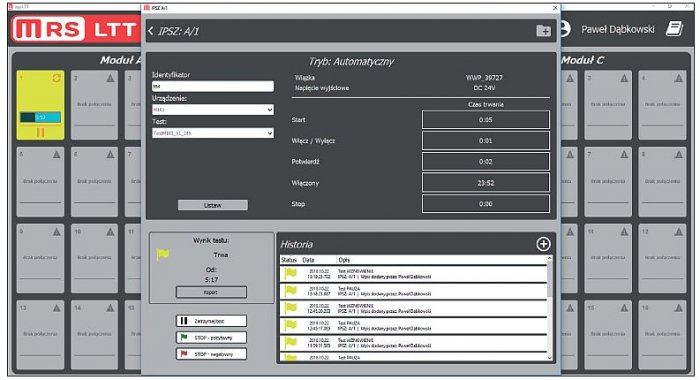Open the Test selection dropdown
The image size is (700, 380).
click(x=213, y=133)
